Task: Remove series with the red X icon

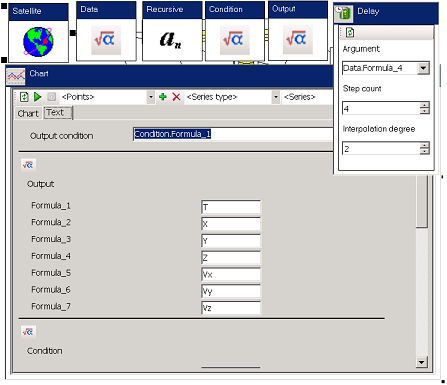Action: (x=176, y=97)
